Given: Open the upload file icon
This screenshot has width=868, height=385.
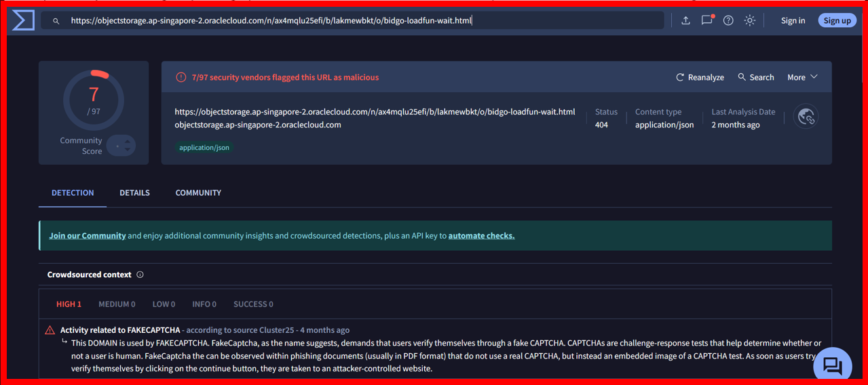Looking at the screenshot, I should click(x=685, y=20).
